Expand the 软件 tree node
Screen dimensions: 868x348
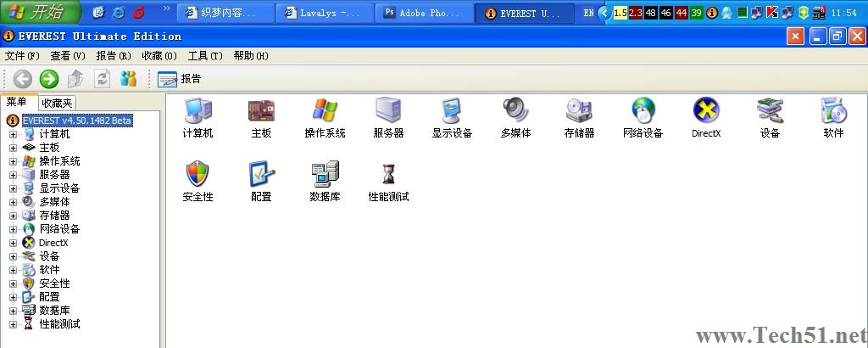point(14,270)
